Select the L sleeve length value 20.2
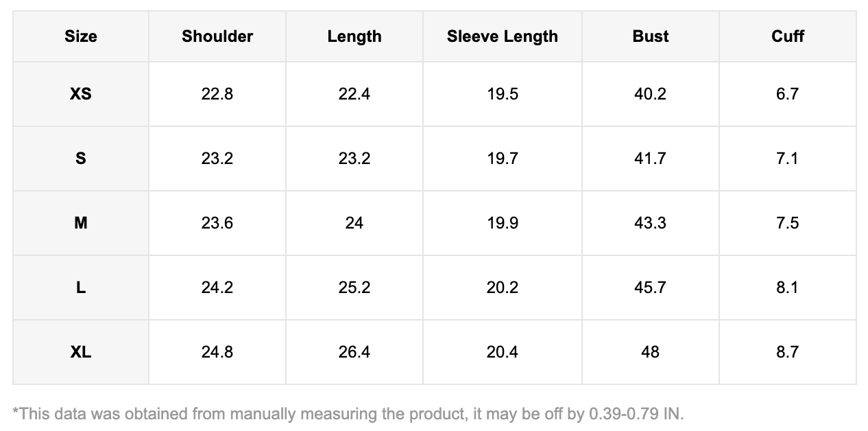This screenshot has width=868, height=431. click(x=503, y=288)
